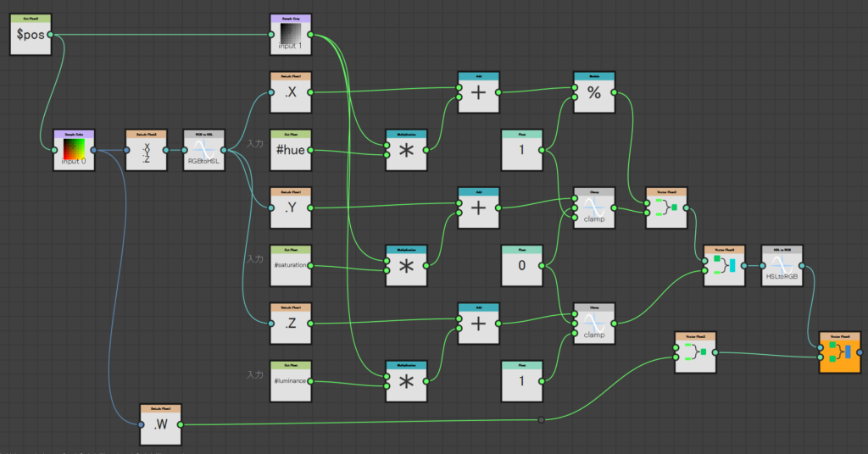
Task: Select the Clamp node below the Modulo node
Action: pyautogui.click(x=594, y=209)
